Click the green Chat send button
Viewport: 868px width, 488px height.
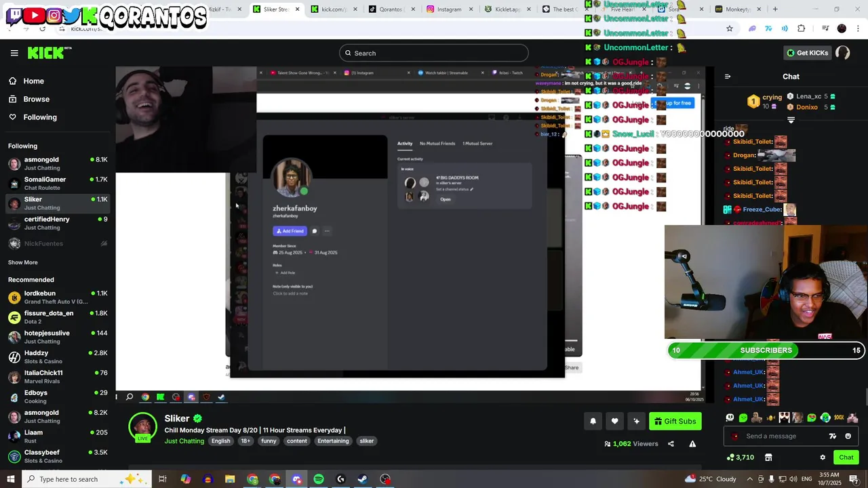[x=846, y=457]
